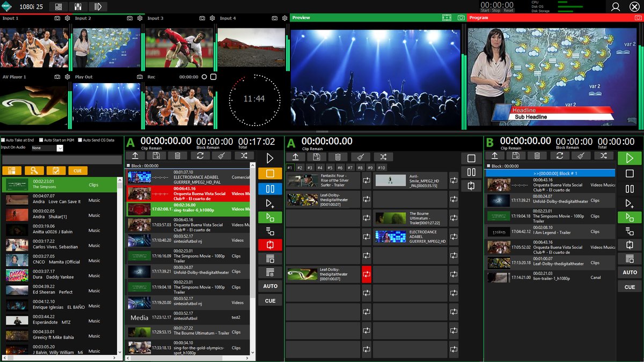Enable Auto Start on PGM
Image resolution: width=644 pixels, height=362 pixels.
[41, 141]
